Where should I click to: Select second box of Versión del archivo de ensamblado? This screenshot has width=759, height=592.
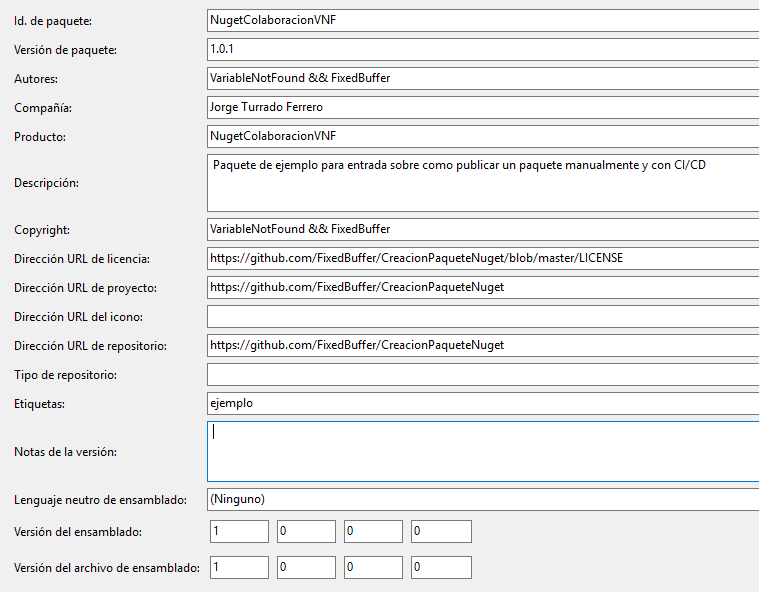[306, 567]
